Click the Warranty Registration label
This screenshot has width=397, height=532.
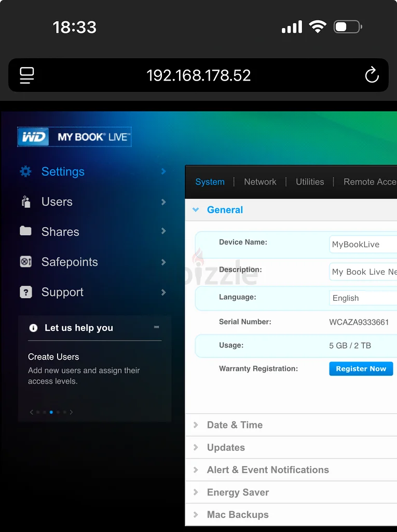tap(258, 368)
